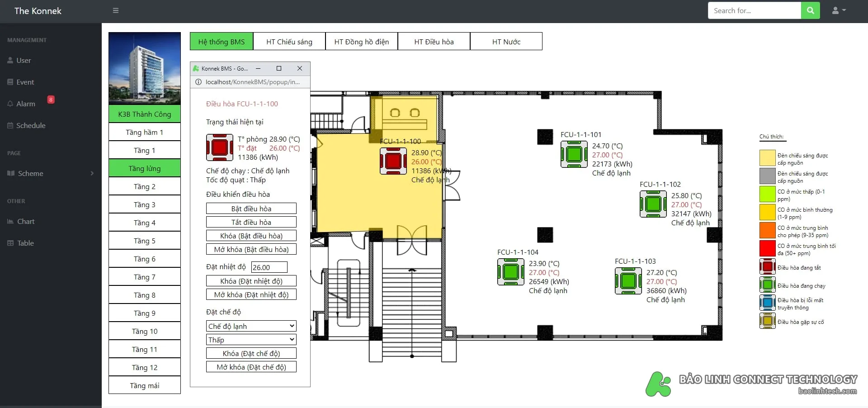Click The Konnek brand link
The width and height of the screenshot is (868, 408).
point(38,11)
